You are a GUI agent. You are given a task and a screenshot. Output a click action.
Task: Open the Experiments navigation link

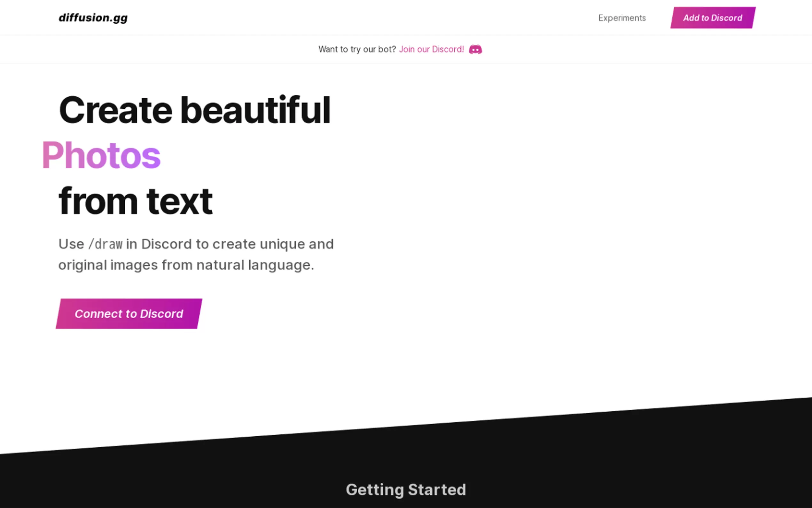622,18
